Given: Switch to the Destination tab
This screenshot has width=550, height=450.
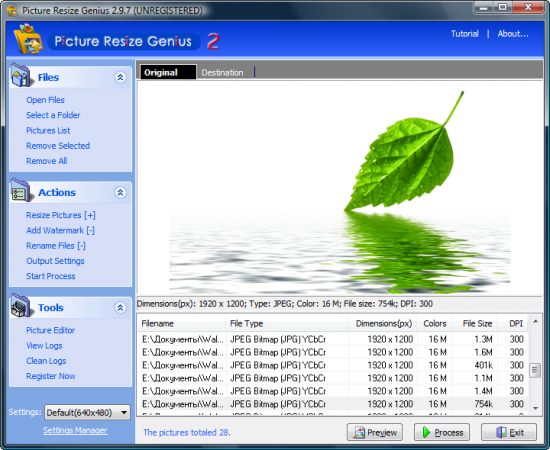Looking at the screenshot, I should pyautogui.click(x=222, y=73).
